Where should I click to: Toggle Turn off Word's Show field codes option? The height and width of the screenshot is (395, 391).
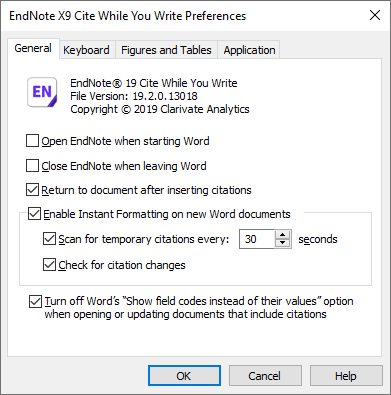(35, 301)
